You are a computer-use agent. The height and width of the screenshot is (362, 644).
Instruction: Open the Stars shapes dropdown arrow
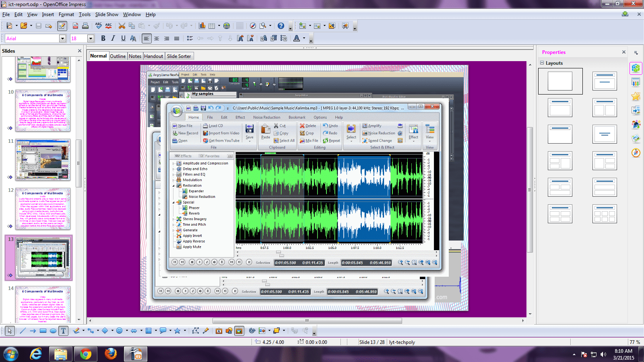tap(185, 331)
